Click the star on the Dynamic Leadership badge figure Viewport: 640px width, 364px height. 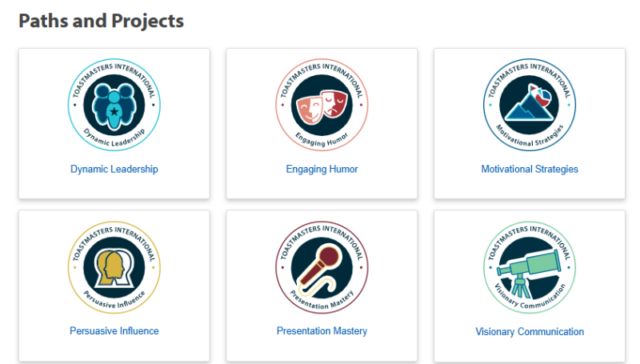point(114,111)
